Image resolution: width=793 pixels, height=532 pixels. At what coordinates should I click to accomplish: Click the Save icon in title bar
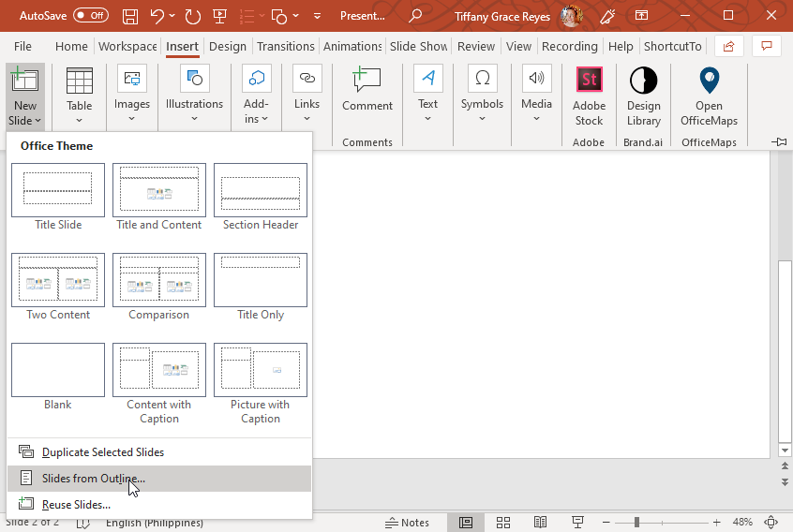130,16
